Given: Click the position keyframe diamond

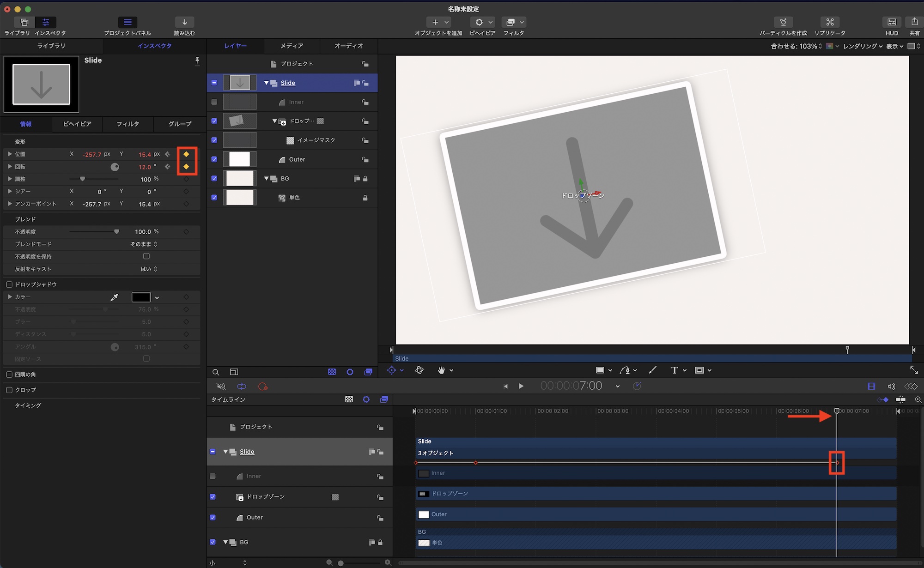Looking at the screenshot, I should [187, 154].
